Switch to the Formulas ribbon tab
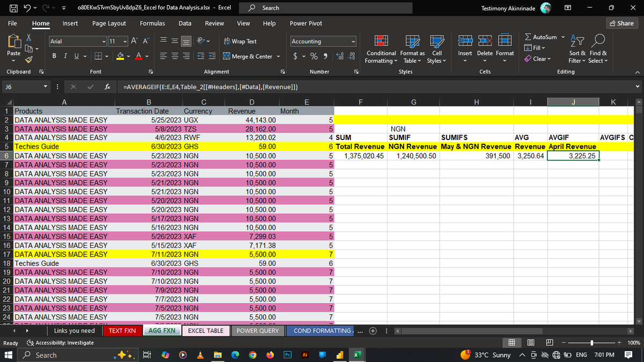644x362 pixels. [x=152, y=23]
